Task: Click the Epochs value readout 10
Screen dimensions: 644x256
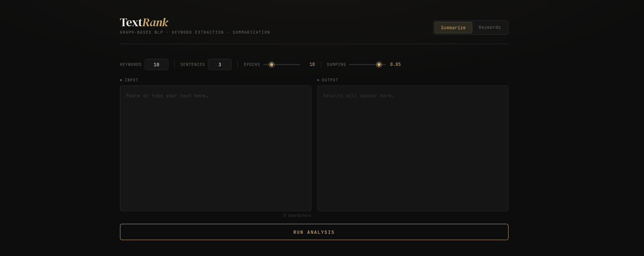Action: point(312,64)
